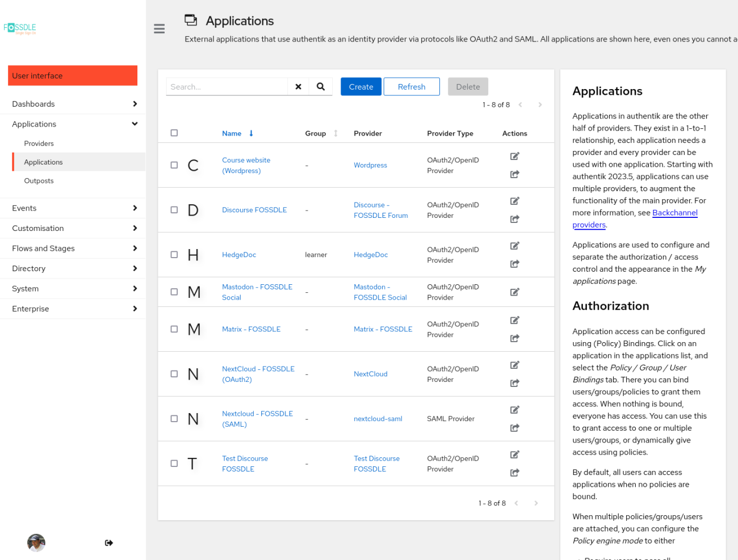The width and height of the screenshot is (738, 560).
Task: Launch the NextCloud - FOSSDLE (OAuth2) application
Action: point(515,383)
